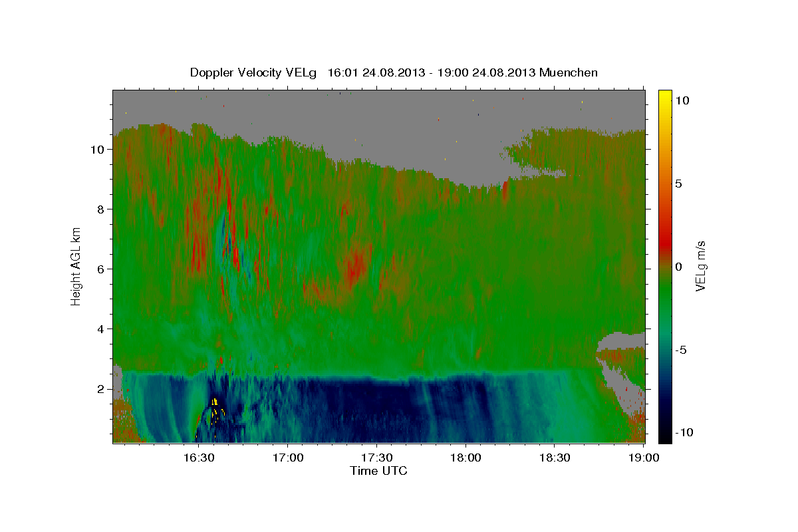Click the colorbar value -5 label
Viewport: 798px width, 532px height.
680,350
